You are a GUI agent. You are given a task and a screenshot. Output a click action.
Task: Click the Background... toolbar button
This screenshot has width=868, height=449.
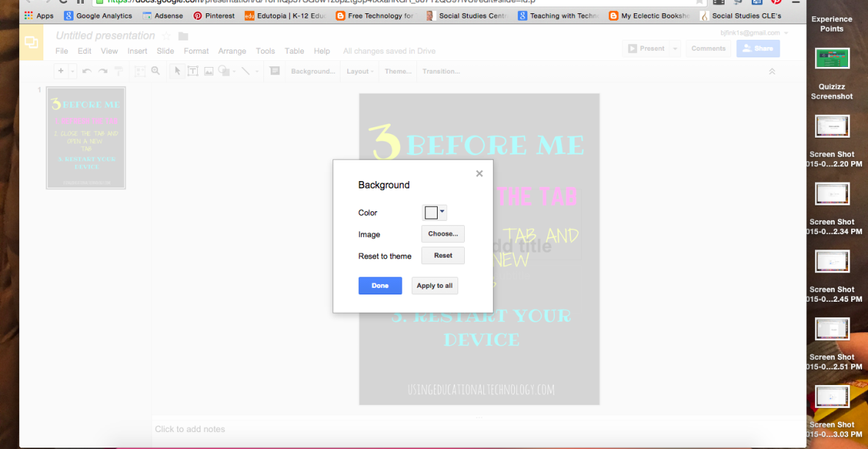(313, 71)
